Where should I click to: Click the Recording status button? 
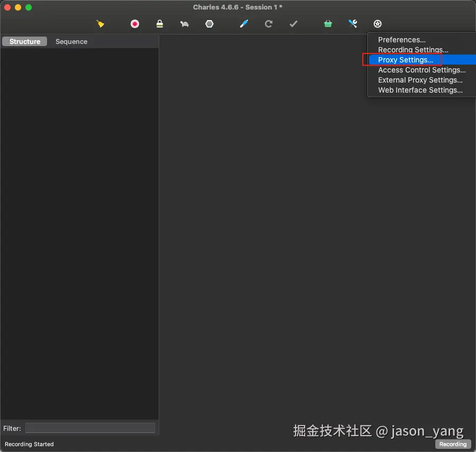coord(453,444)
